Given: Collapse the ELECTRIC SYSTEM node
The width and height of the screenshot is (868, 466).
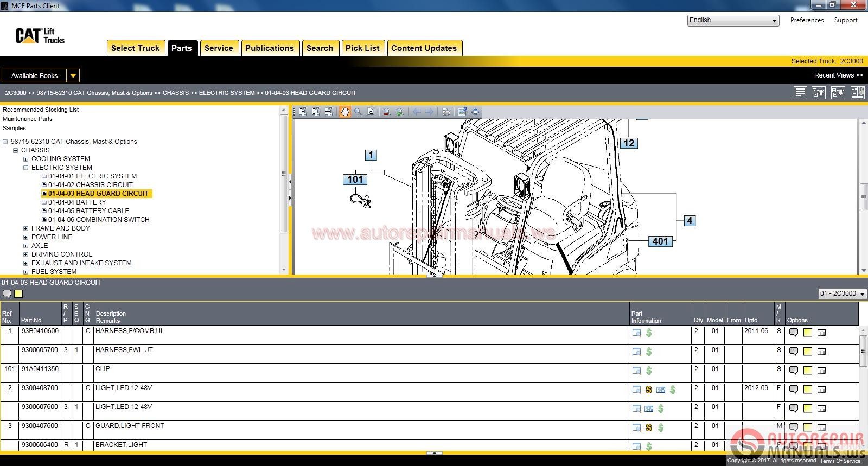Looking at the screenshot, I should [25, 168].
